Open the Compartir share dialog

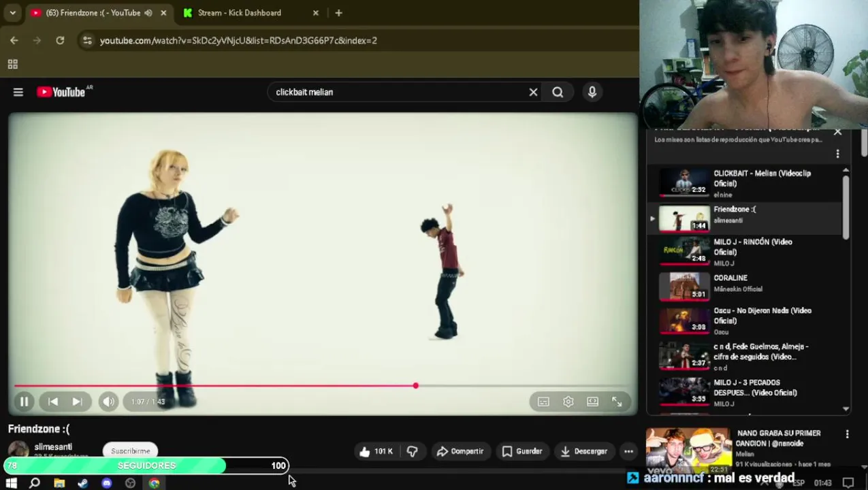(460, 451)
